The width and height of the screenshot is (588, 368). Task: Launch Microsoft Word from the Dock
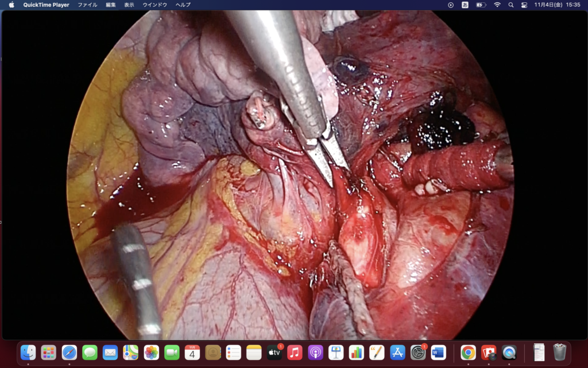439,352
